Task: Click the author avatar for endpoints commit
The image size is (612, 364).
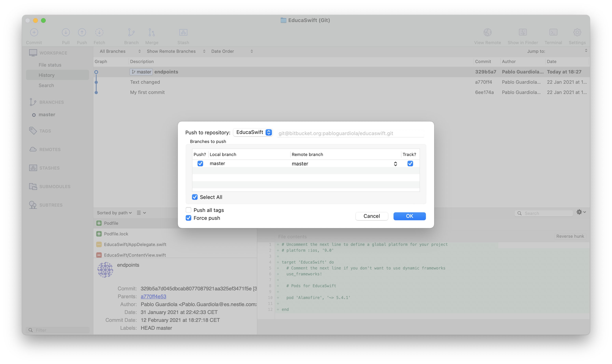Action: coord(105,270)
